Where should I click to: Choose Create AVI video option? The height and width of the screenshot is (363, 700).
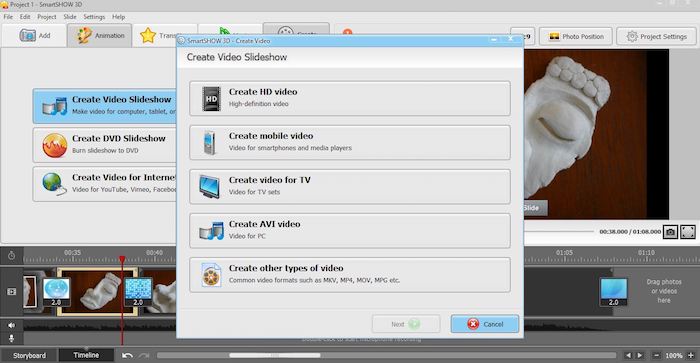(x=350, y=230)
